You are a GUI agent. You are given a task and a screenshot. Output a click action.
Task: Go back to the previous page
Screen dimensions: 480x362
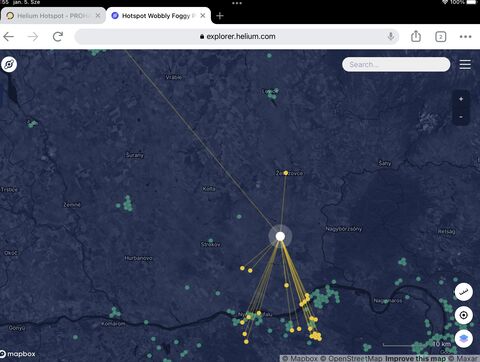click(9, 36)
